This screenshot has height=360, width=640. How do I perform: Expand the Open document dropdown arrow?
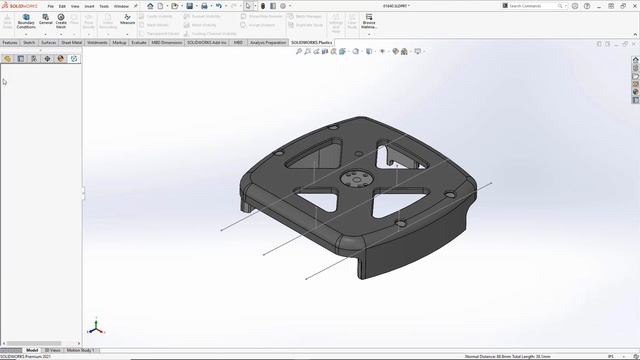[182, 6]
